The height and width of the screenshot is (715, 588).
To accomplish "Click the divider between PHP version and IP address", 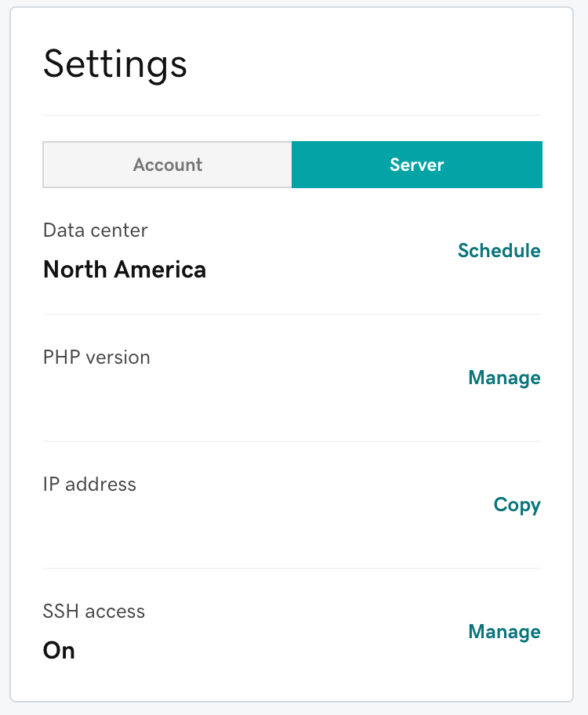I will (292, 441).
